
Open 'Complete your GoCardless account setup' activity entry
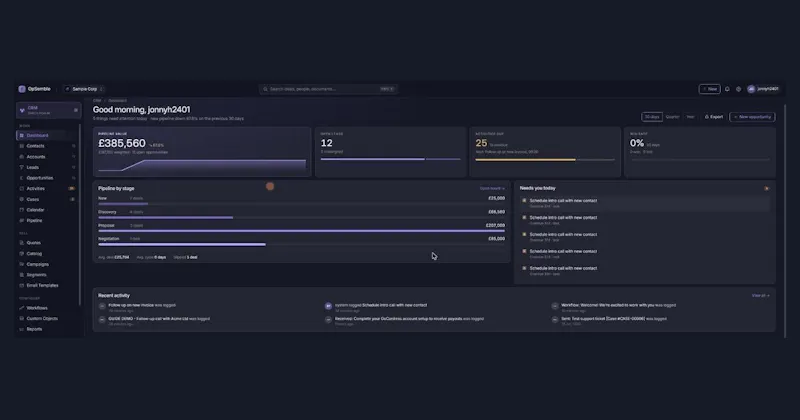(405, 321)
